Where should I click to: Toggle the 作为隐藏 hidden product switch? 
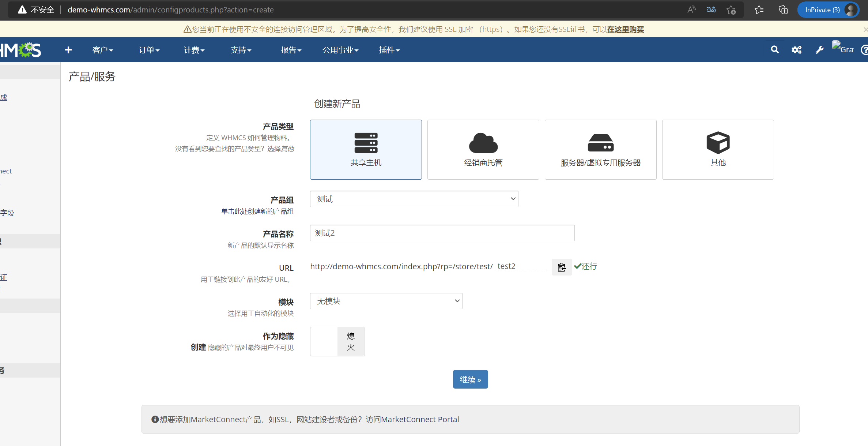coord(337,341)
